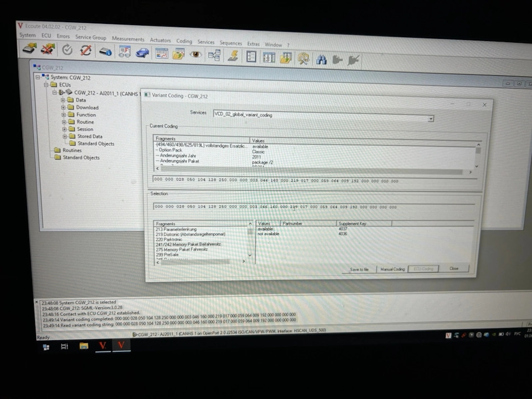Expand the Download folder node
532x399 pixels.
(x=63, y=107)
